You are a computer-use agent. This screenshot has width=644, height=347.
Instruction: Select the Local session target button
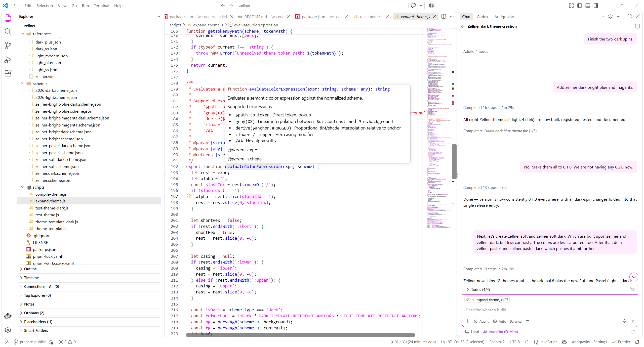[472, 332]
